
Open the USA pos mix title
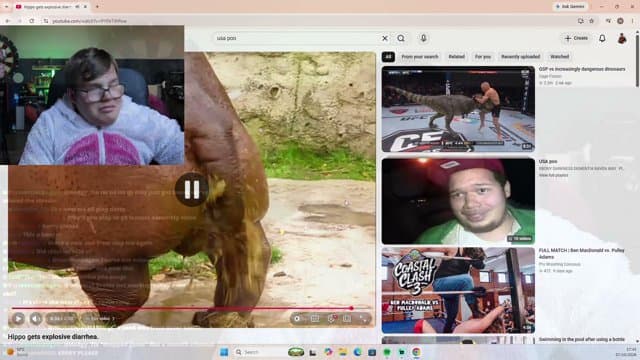point(548,162)
